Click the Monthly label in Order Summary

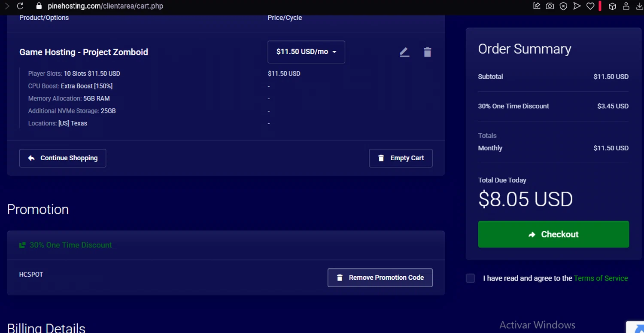(490, 148)
